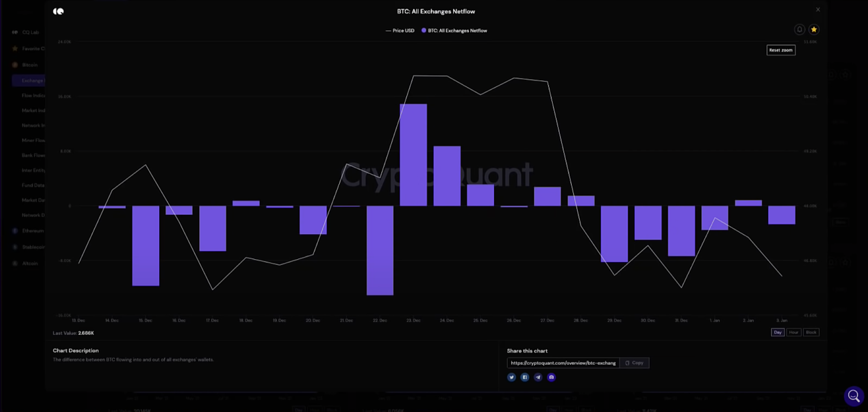Click the Bitcoin coin sidebar icon
868x412 pixels.
pos(15,65)
